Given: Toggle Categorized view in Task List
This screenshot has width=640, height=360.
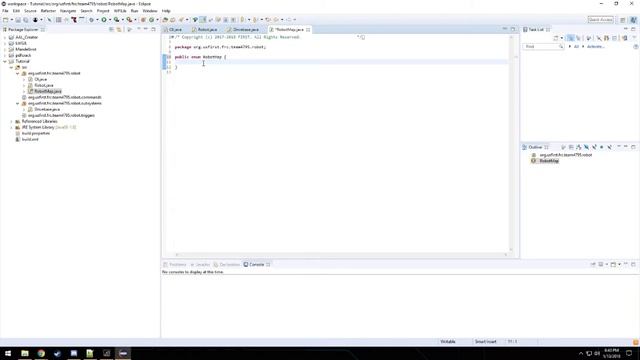Looking at the screenshot, I should point(571,38).
